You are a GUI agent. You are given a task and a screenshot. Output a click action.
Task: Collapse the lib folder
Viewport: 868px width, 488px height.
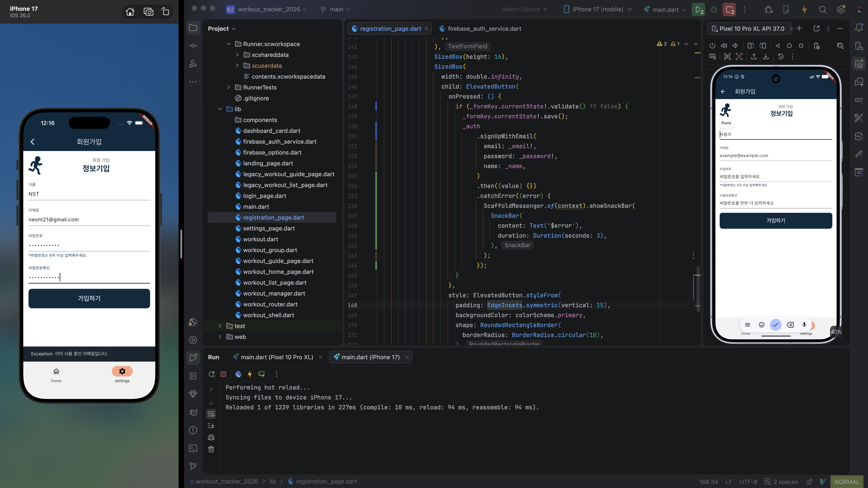220,109
